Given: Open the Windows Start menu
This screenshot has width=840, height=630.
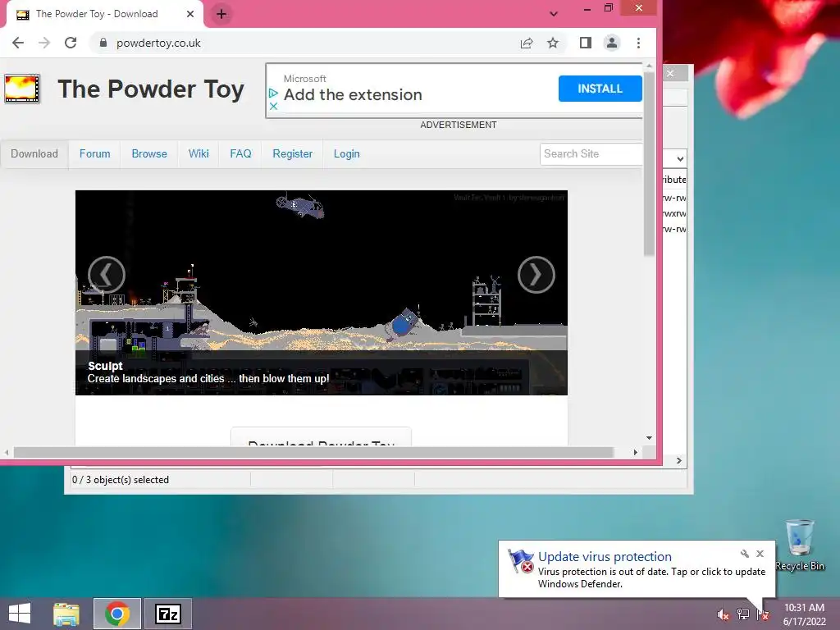Looking at the screenshot, I should (x=20, y=614).
